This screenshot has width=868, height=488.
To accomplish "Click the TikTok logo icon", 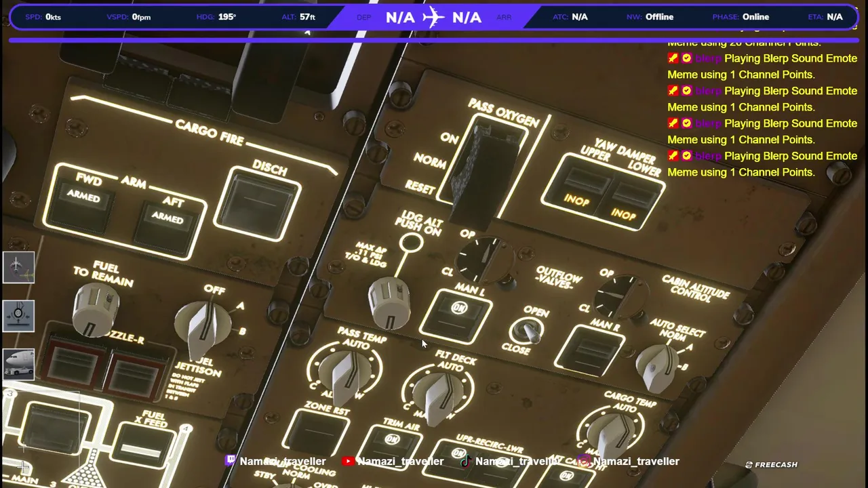I will pos(465,461).
